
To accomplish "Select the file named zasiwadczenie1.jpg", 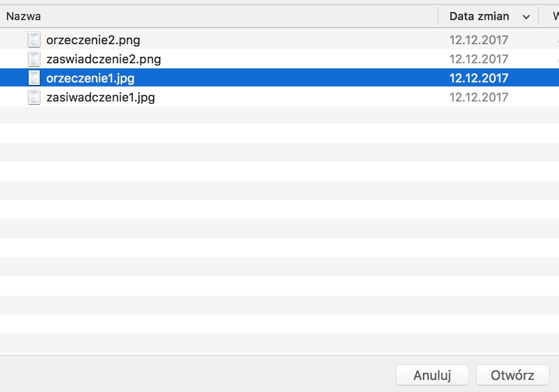I will (x=101, y=97).
